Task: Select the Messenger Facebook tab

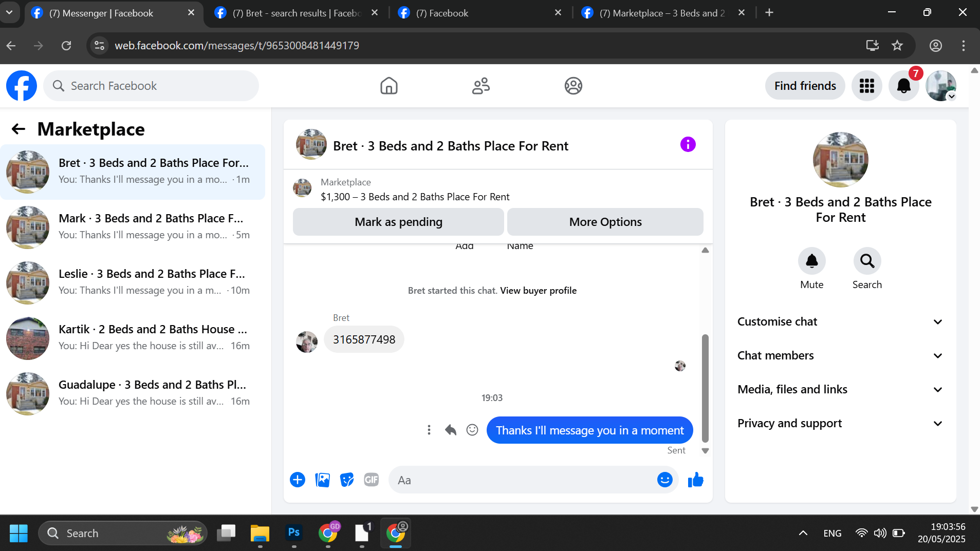Action: 113,13
